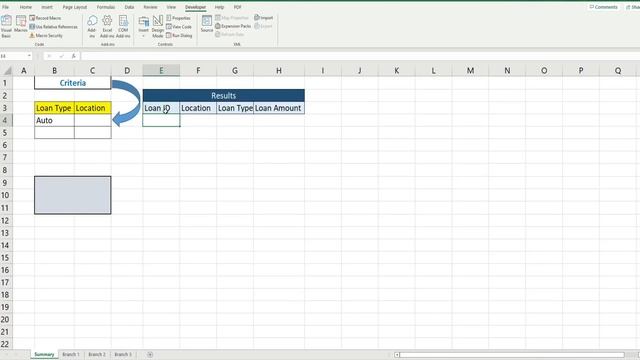Open the Visual Basic editor
Viewport: 640px width, 360px height.
[x=7, y=27]
